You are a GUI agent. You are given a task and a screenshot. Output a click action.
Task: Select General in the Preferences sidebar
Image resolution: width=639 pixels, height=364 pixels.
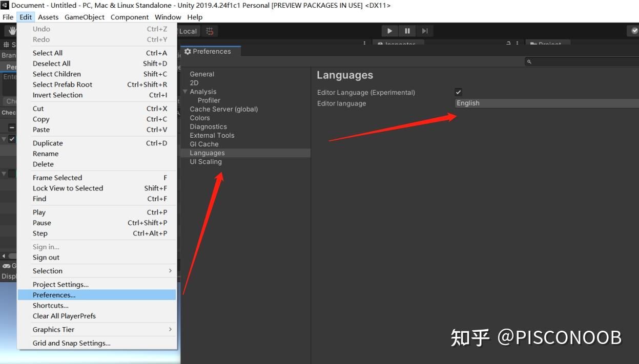[202, 74]
